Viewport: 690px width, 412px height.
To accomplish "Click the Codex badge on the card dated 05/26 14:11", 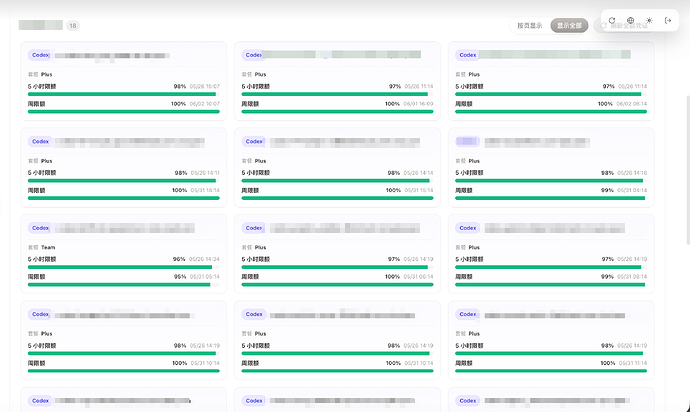I will pos(40,141).
